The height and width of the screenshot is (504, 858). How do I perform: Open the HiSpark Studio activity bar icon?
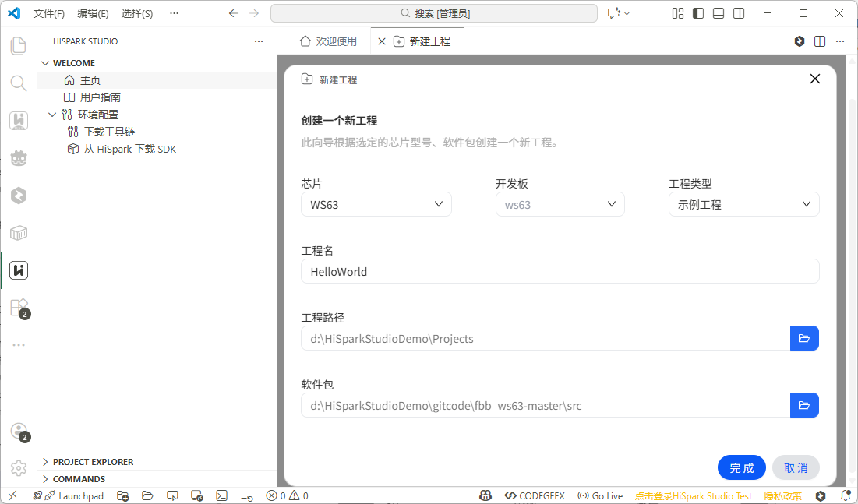pyautogui.click(x=19, y=270)
